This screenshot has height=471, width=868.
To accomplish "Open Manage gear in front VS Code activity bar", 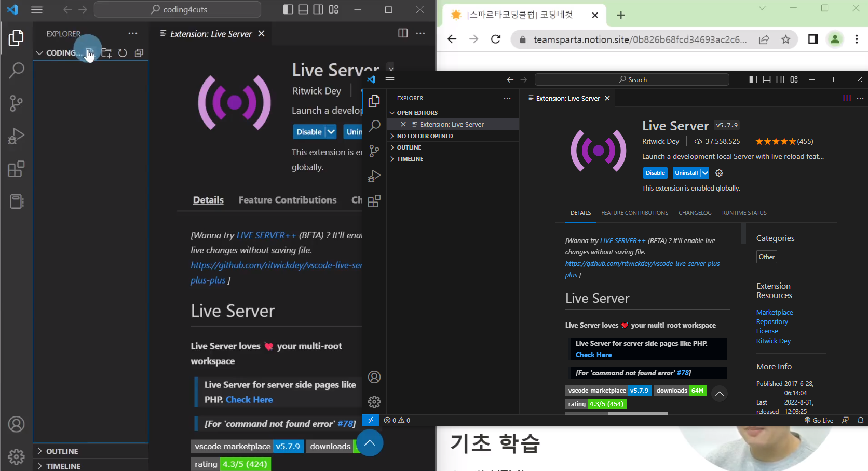I will tap(374, 402).
